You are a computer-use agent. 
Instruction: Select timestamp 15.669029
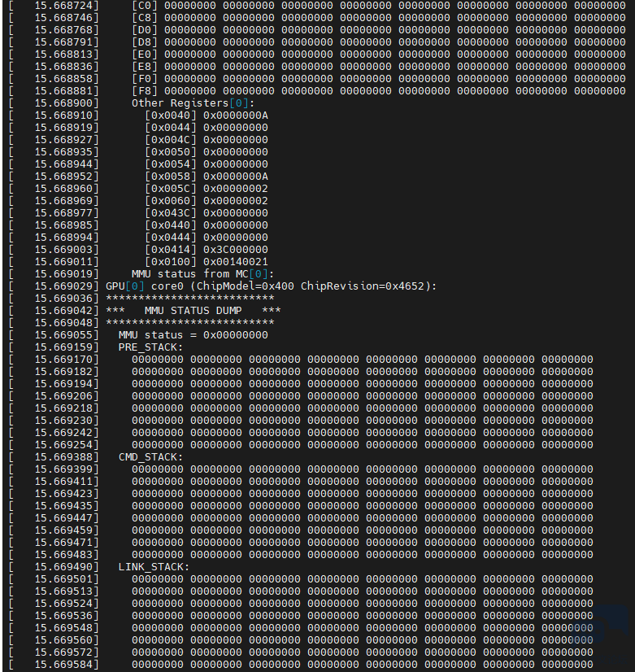point(63,286)
